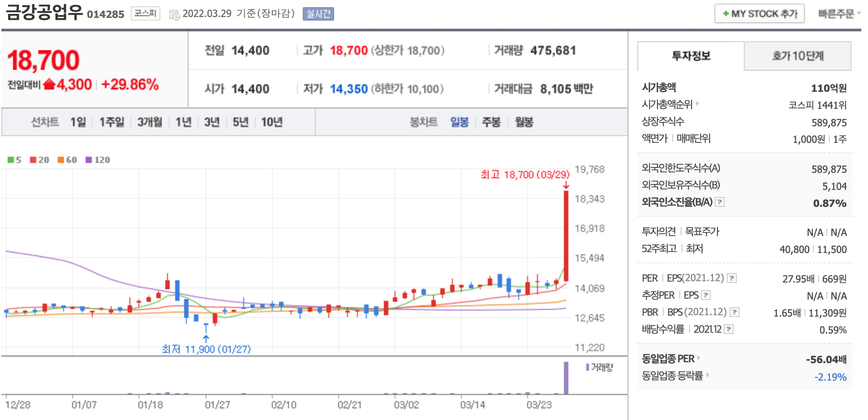The width and height of the screenshot is (868, 420).
Task: Click the stock code 014285
Action: pyautogui.click(x=106, y=14)
